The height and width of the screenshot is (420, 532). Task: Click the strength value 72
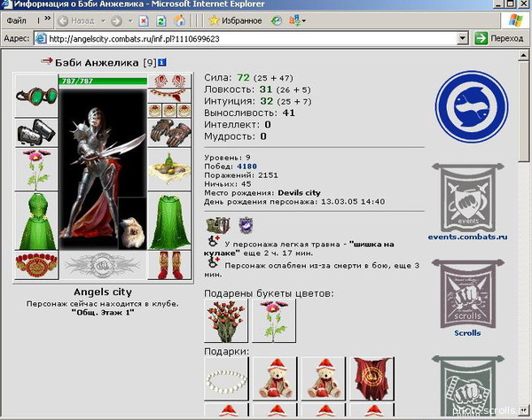243,78
